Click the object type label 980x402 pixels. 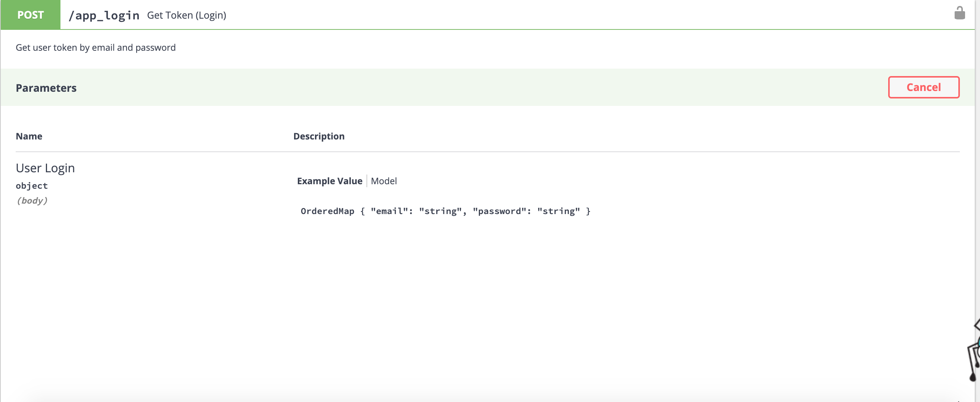point(32,186)
